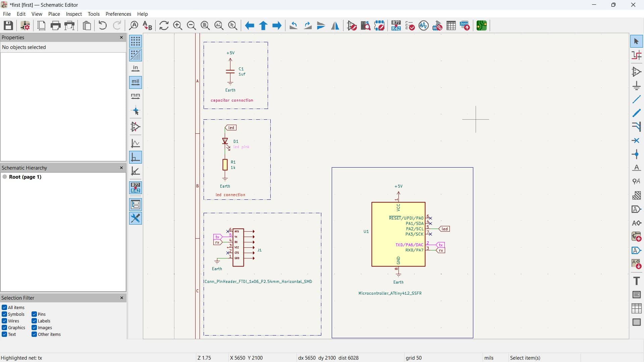
Task: Click the Save schematic icon
Action: point(8,25)
